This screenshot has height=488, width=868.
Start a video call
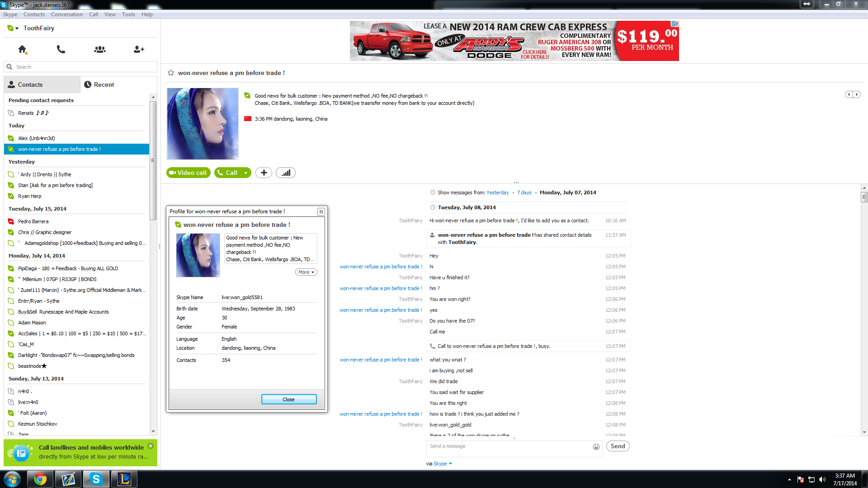pos(188,173)
